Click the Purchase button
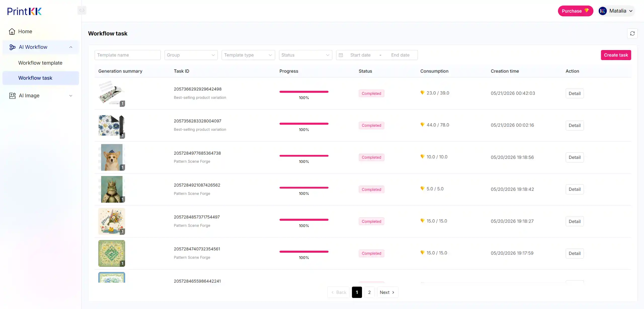Screen dimensions: 644x309 pos(576,11)
